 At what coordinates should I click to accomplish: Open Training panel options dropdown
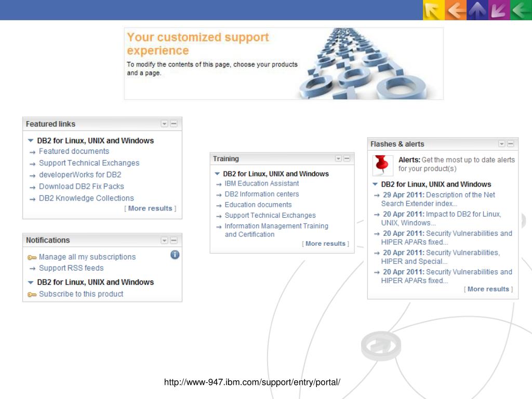pyautogui.click(x=338, y=158)
